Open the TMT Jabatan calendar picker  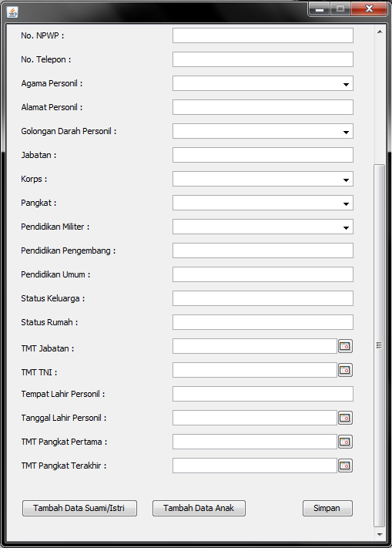point(345,346)
